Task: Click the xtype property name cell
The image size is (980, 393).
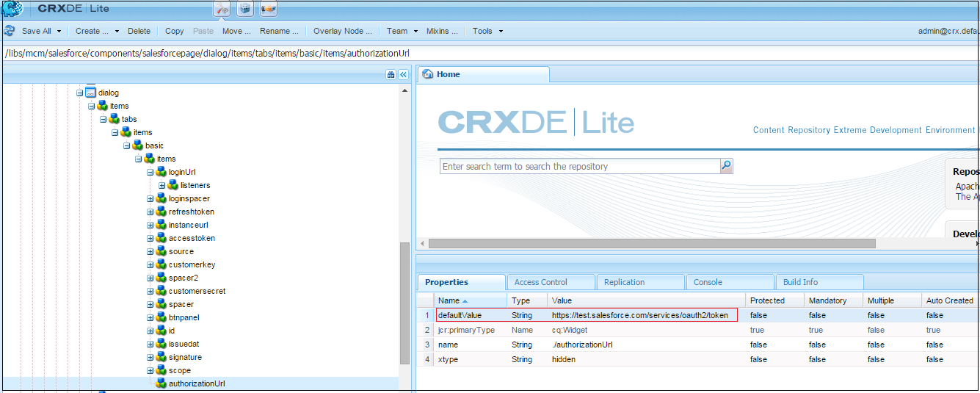Action: coord(470,359)
